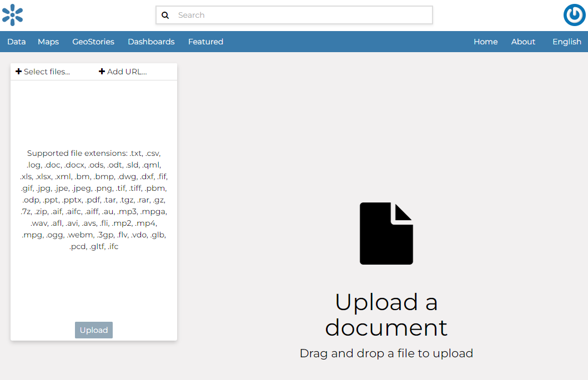Click the magnifier icon in the search bar
This screenshot has width=588, height=380.
165,15
